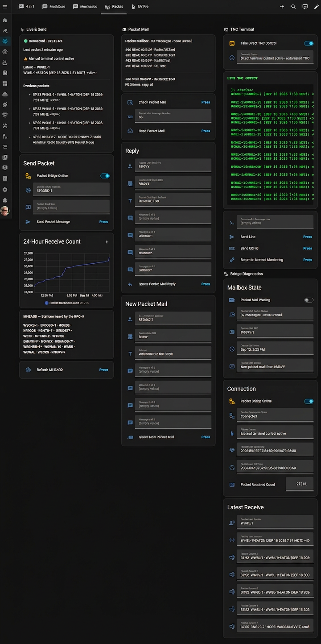Click Press beside Return to Normal Monitoring

(x=308, y=260)
